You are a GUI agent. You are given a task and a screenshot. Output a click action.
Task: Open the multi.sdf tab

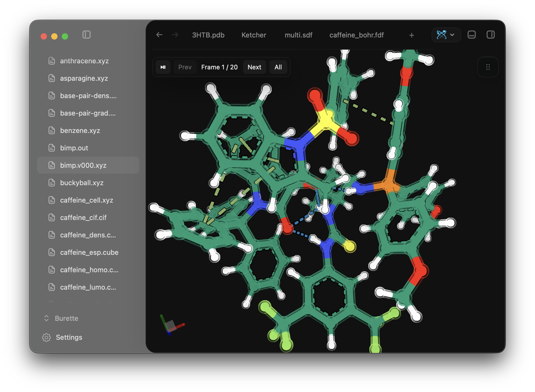[298, 35]
